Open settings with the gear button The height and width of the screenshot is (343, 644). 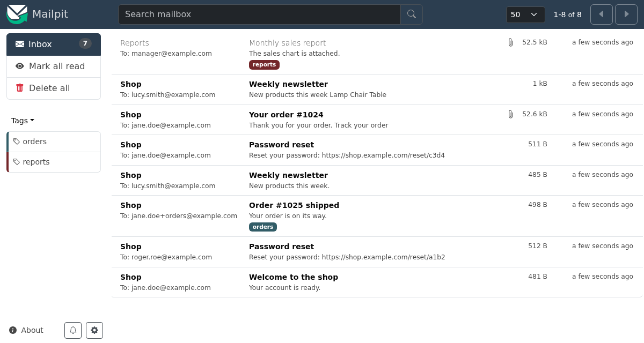tap(94, 330)
